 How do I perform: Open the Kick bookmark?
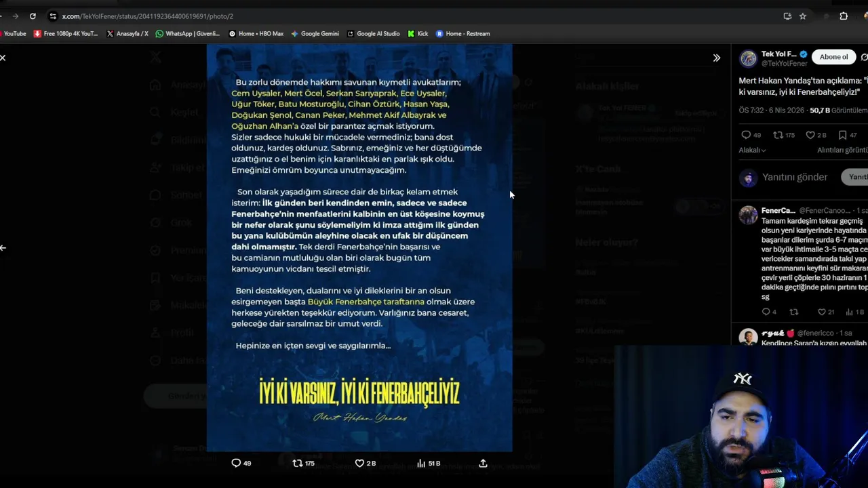point(418,33)
